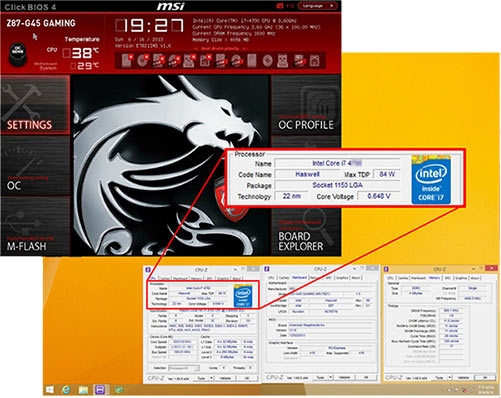The image size is (501, 398).
Task: Switch to Caches tab in CPU window
Action: click(165, 278)
